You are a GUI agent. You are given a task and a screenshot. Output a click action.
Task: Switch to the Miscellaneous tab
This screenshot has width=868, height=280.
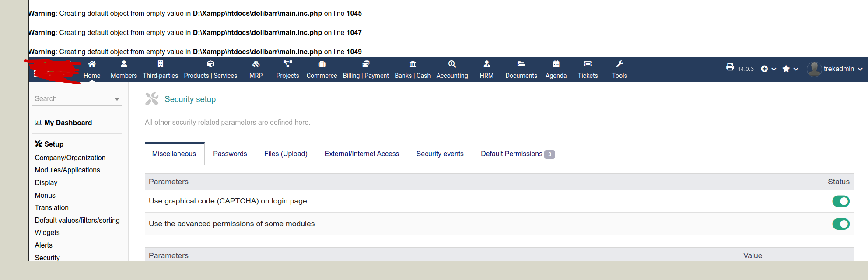[174, 154]
